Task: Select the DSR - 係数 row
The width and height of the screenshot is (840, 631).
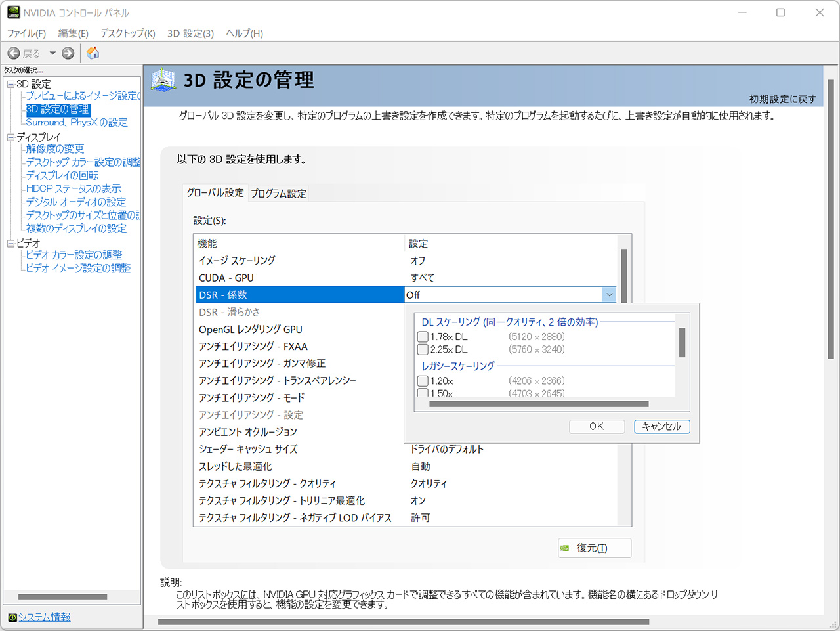Action: (300, 295)
